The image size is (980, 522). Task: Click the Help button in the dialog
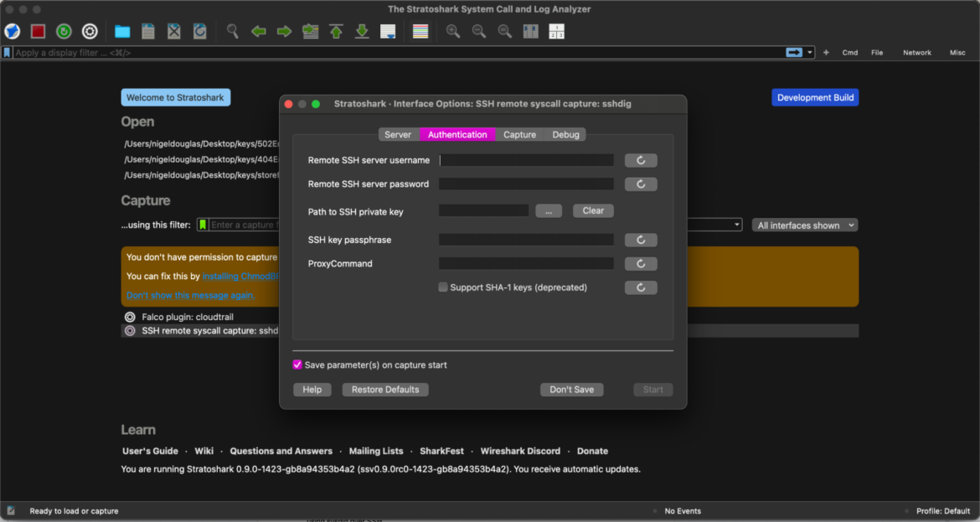point(312,390)
